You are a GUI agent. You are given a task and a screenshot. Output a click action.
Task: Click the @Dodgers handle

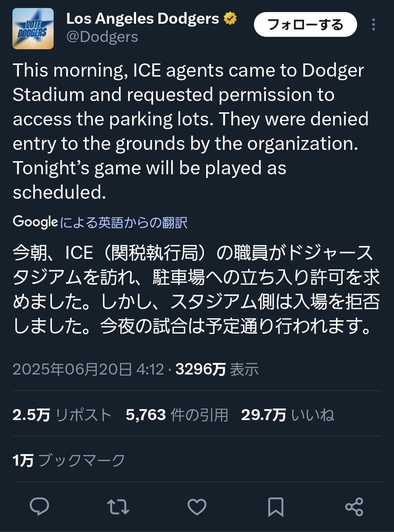102,37
